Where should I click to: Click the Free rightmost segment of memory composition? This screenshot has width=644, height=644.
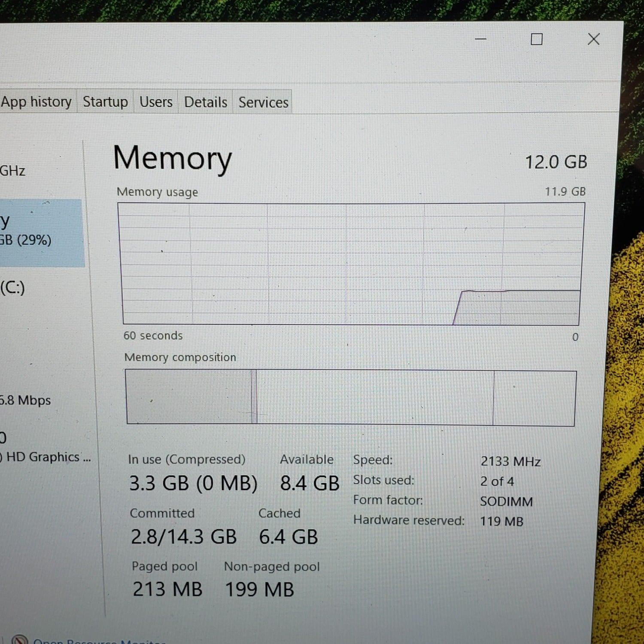coord(535,398)
